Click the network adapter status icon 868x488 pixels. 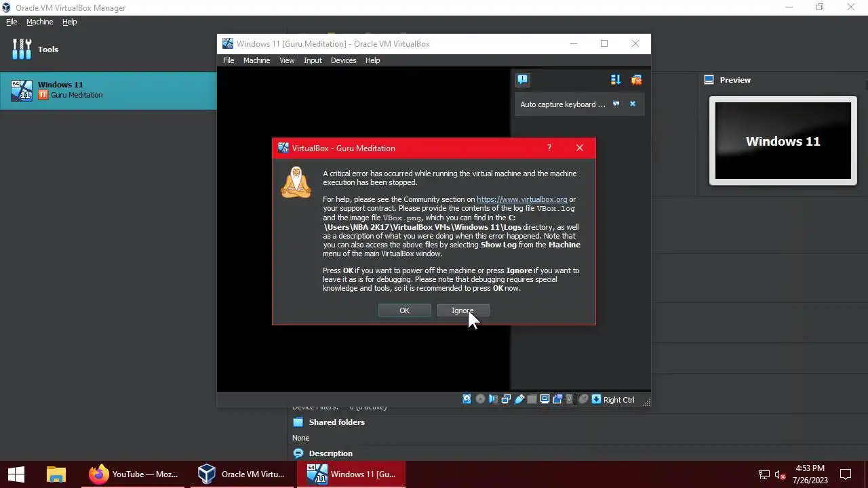click(x=506, y=399)
